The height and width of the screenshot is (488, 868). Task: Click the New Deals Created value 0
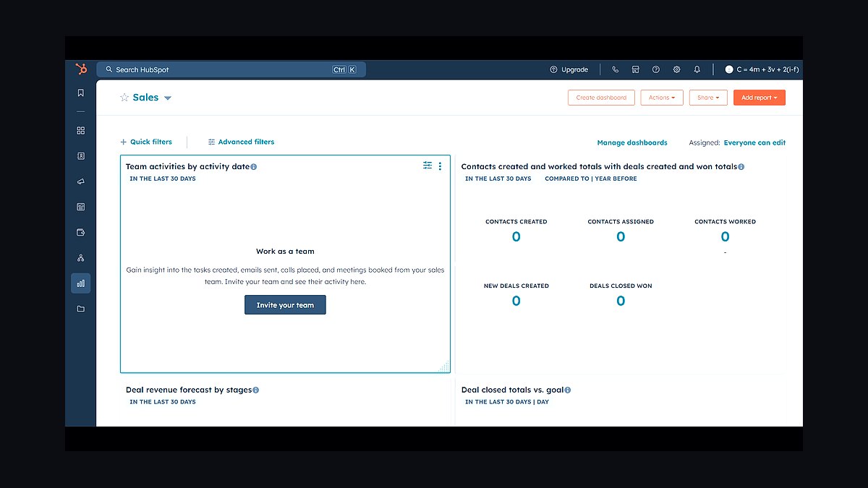516,301
